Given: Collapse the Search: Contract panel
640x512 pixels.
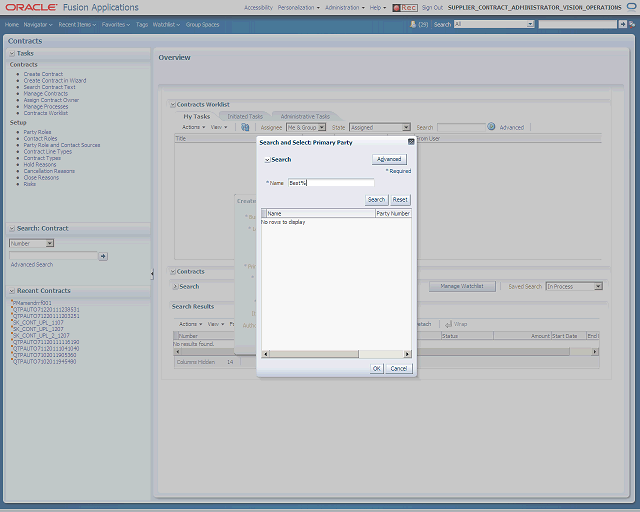Looking at the screenshot, I should tap(12, 229).
